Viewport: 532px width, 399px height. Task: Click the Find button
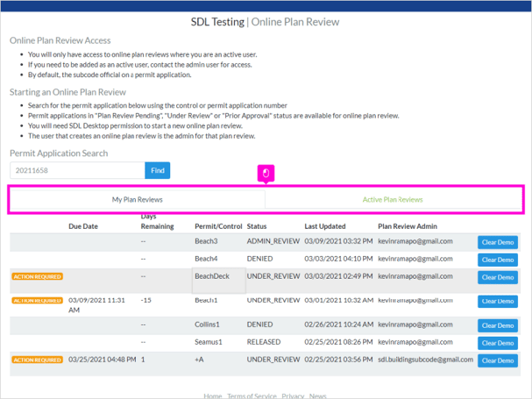(158, 170)
